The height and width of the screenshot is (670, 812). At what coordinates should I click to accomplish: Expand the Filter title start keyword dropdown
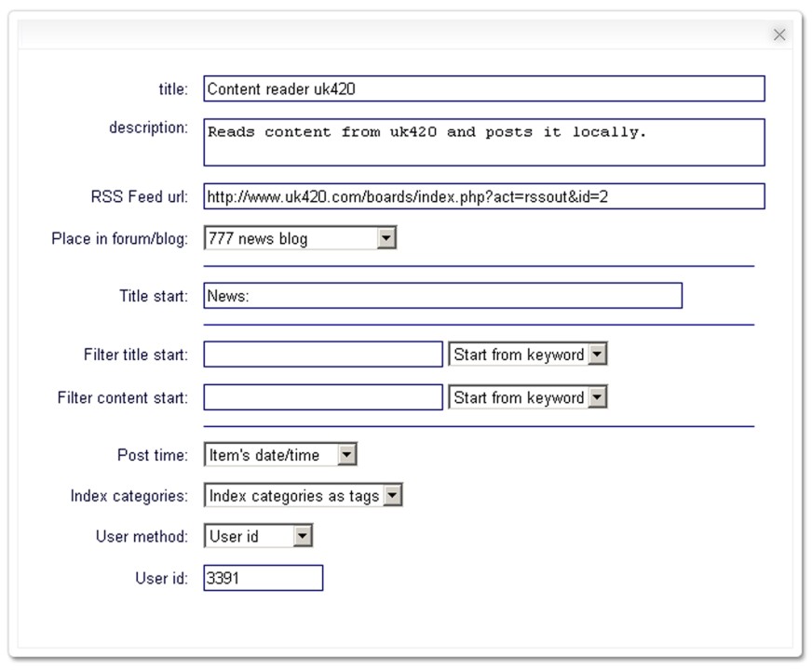click(x=527, y=355)
